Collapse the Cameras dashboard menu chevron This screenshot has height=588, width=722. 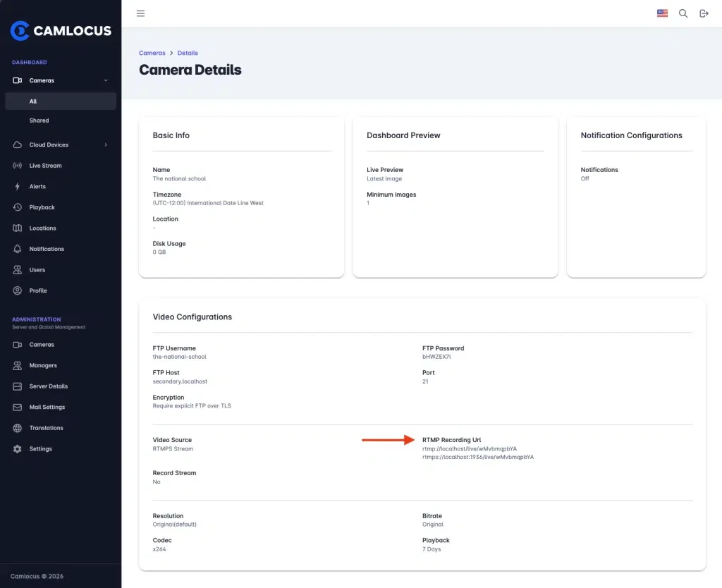coord(106,80)
